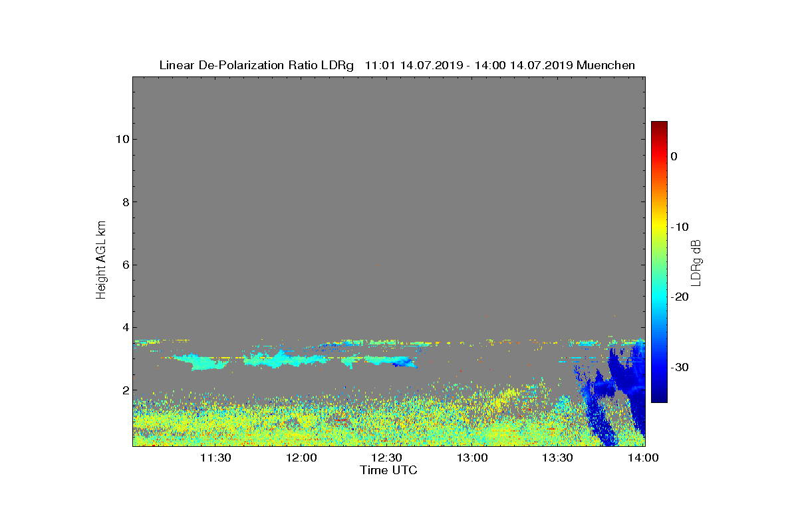Click the 11:30 time tick label
798x532 pixels.
[x=215, y=458]
